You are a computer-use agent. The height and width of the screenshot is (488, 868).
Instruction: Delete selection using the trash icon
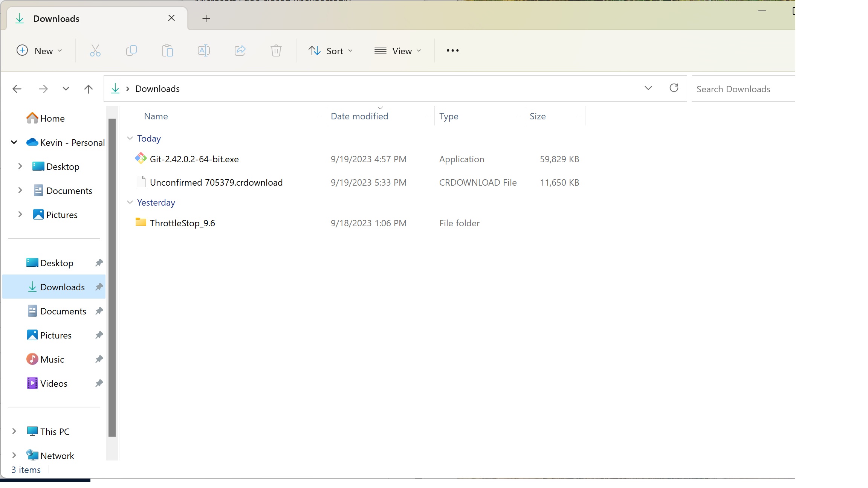point(276,50)
